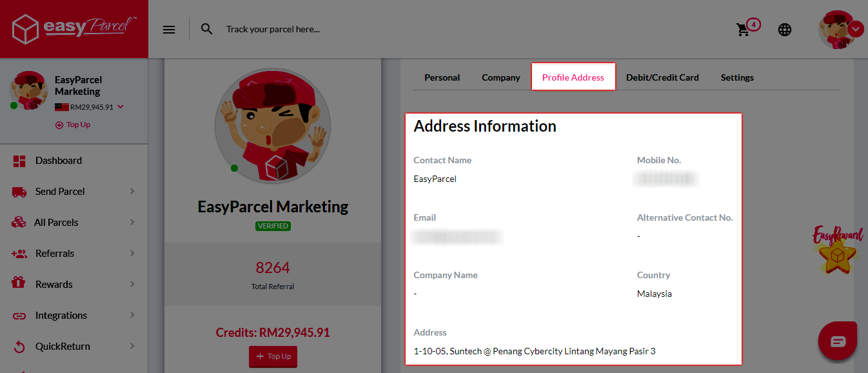Open the language globe icon
Screen dimensions: 868x373
point(785,30)
